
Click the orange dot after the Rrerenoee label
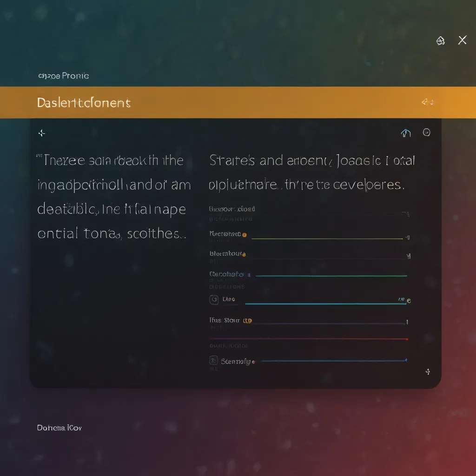point(245,235)
